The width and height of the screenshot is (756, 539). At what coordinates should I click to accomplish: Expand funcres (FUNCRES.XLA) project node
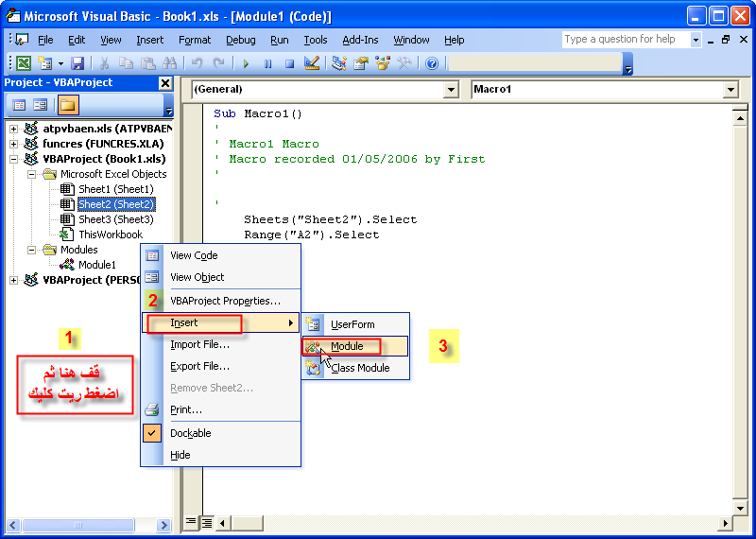click(x=13, y=144)
